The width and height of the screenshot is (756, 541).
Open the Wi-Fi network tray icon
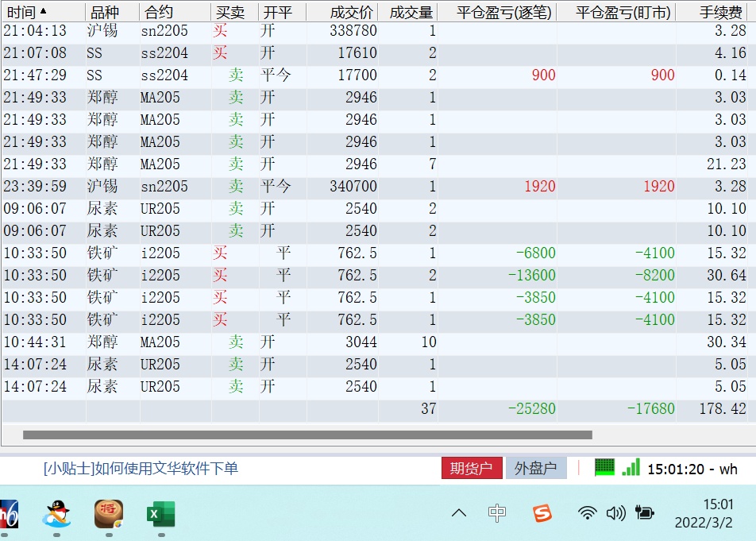pos(588,513)
